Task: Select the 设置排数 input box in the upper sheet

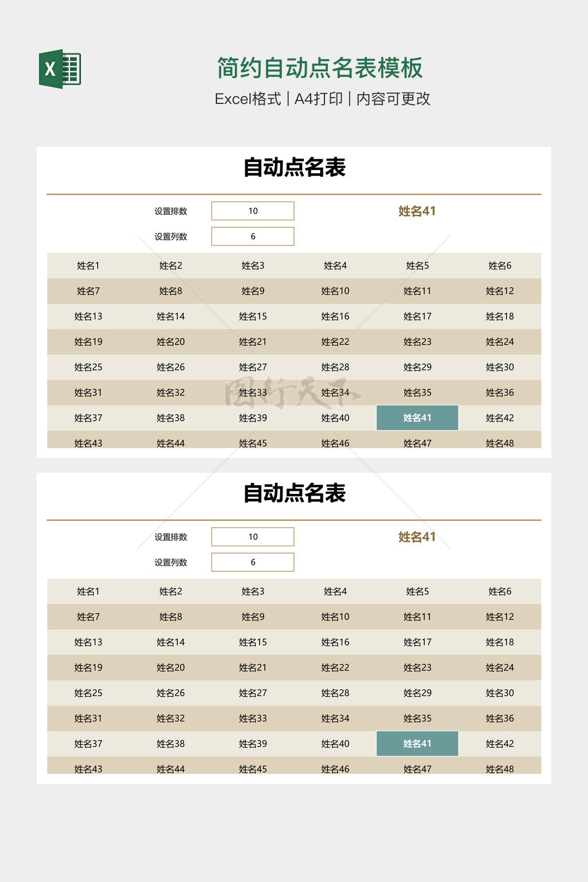Action: pyautogui.click(x=253, y=211)
